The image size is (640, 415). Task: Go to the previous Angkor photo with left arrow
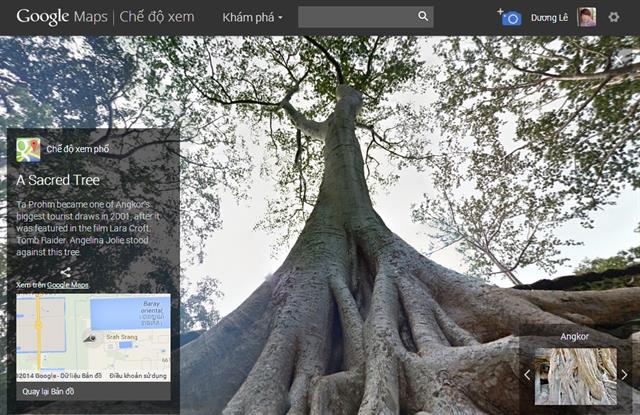coord(527,375)
